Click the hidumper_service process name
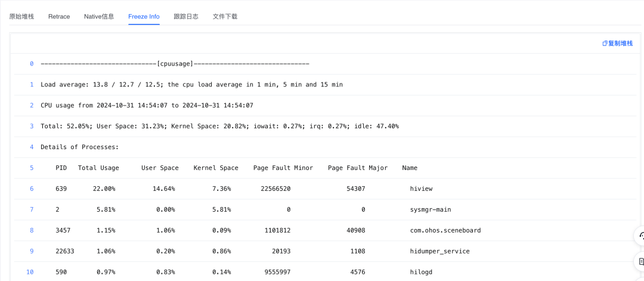Image resolution: width=644 pixels, height=281 pixels. coord(440,251)
